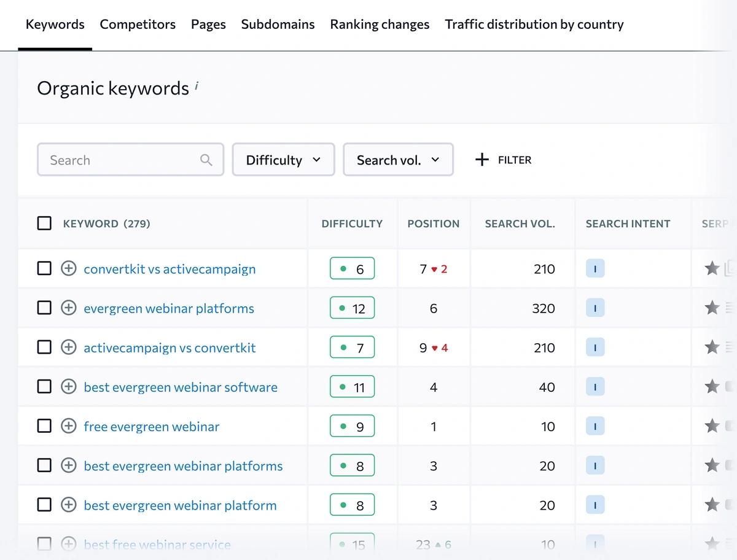The height and width of the screenshot is (560, 737).
Task: Click the star icon in evergreen webinar platforms row
Action: (x=712, y=308)
